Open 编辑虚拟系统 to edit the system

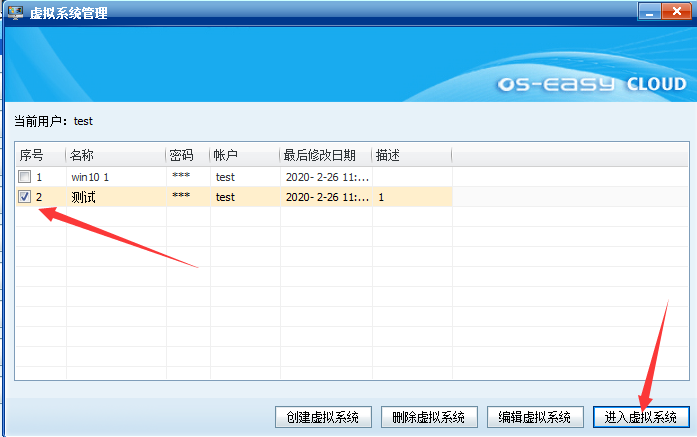point(536,417)
